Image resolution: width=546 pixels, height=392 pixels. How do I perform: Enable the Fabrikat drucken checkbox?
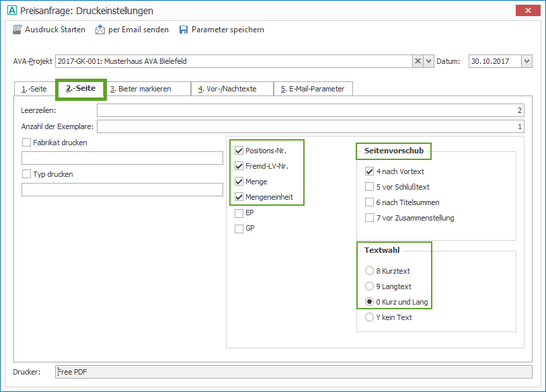click(x=27, y=143)
